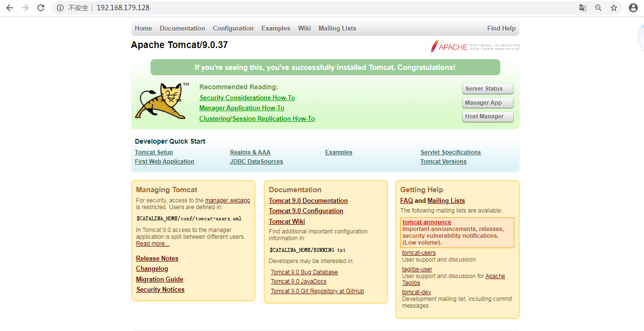
Task: Click the Tomcat cat mascot image
Action: pos(162,101)
